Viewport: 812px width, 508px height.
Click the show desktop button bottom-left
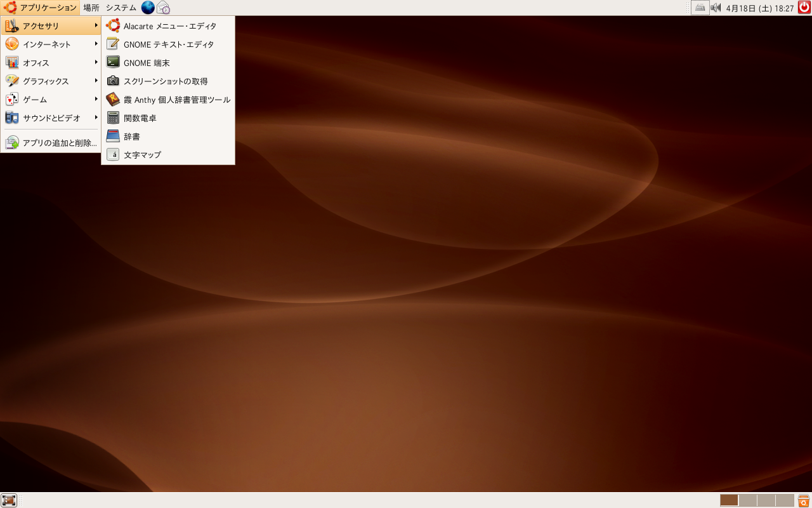[x=9, y=500]
